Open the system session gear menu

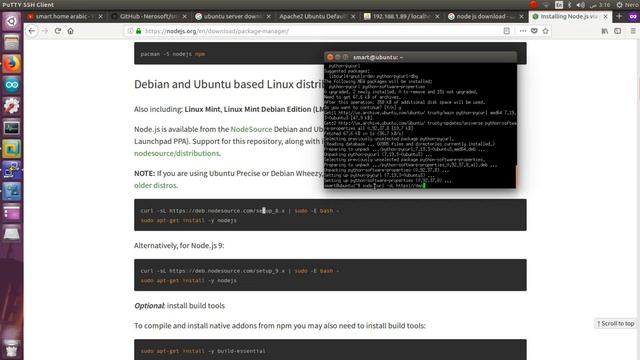point(619,4)
